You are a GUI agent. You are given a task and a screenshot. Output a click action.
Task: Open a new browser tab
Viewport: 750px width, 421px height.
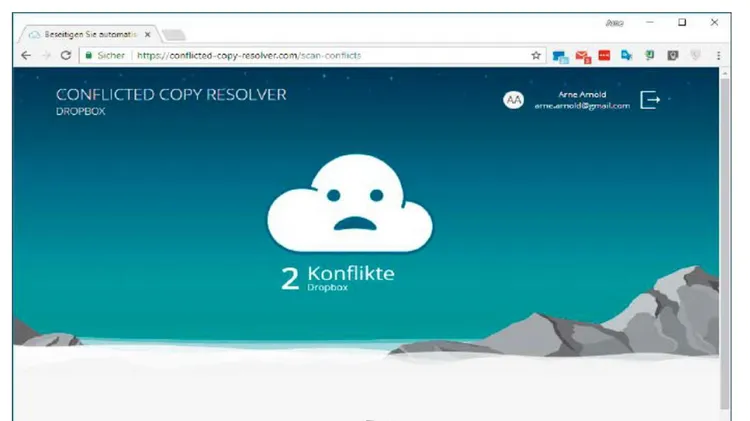(x=173, y=35)
